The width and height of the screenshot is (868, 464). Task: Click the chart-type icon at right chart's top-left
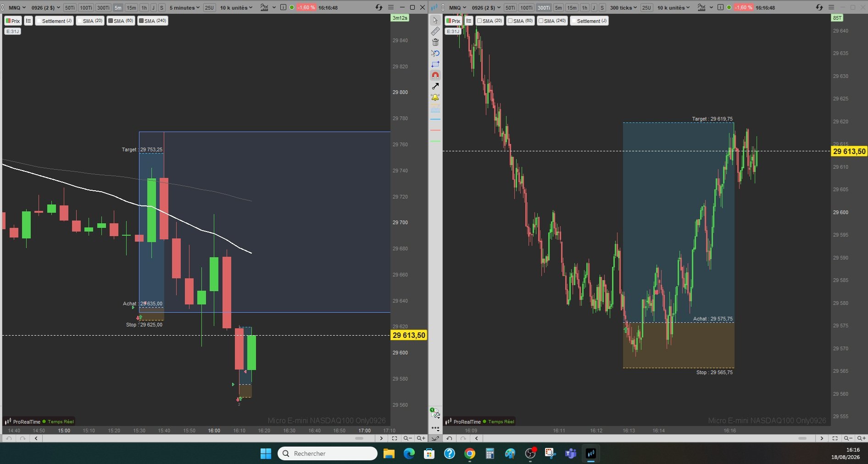click(x=434, y=7)
